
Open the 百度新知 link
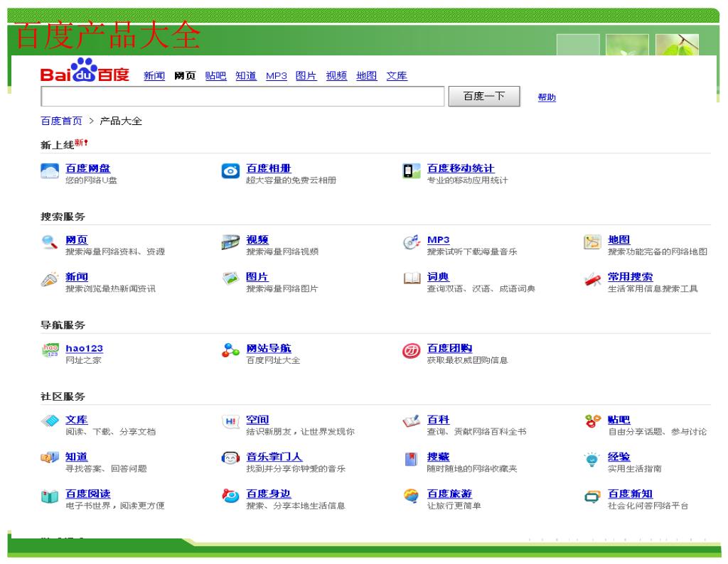[631, 494]
